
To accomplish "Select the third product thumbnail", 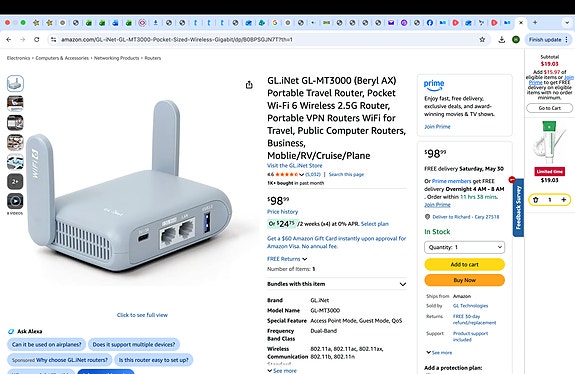I will (15, 123).
